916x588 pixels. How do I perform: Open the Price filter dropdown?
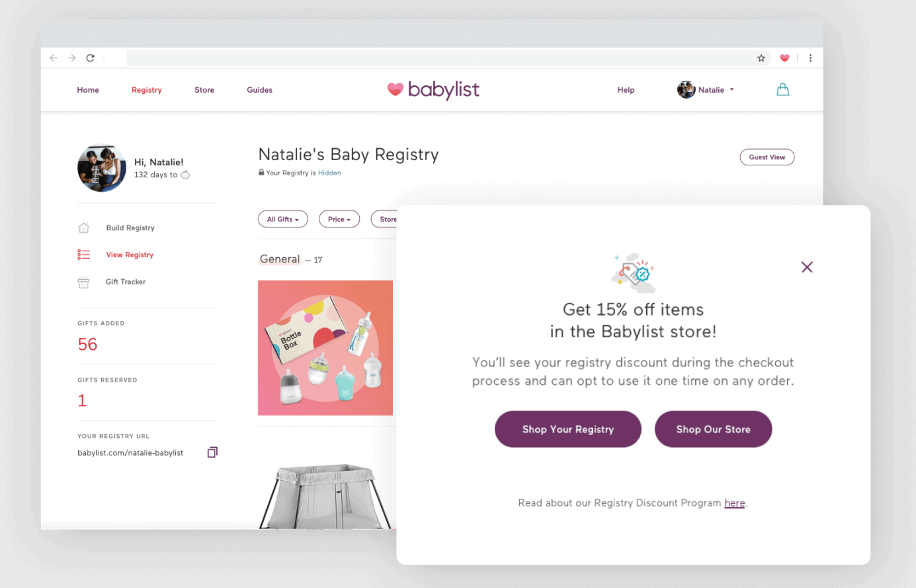click(x=339, y=219)
